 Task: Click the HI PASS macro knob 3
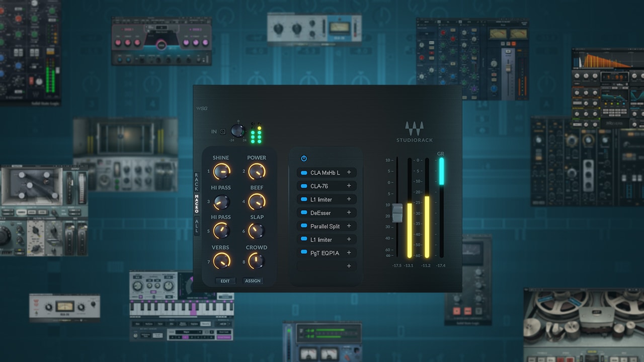click(221, 202)
